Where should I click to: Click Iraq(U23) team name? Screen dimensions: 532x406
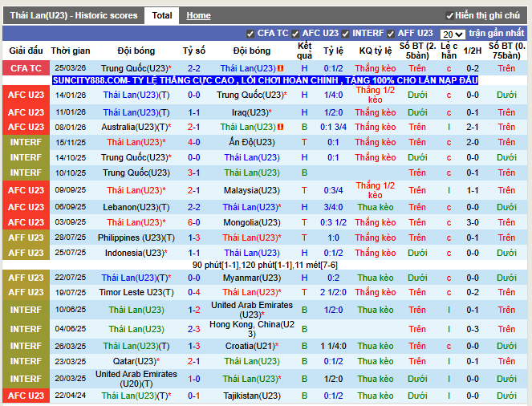point(252,112)
